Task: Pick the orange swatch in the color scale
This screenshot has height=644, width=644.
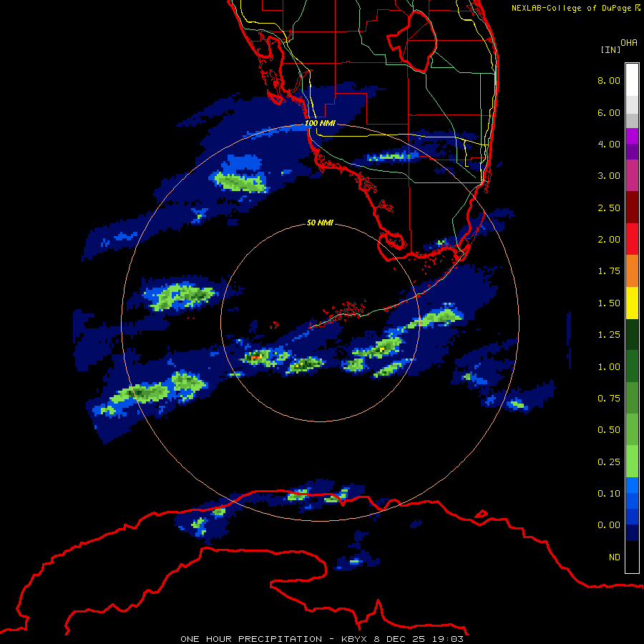Action: click(x=632, y=271)
